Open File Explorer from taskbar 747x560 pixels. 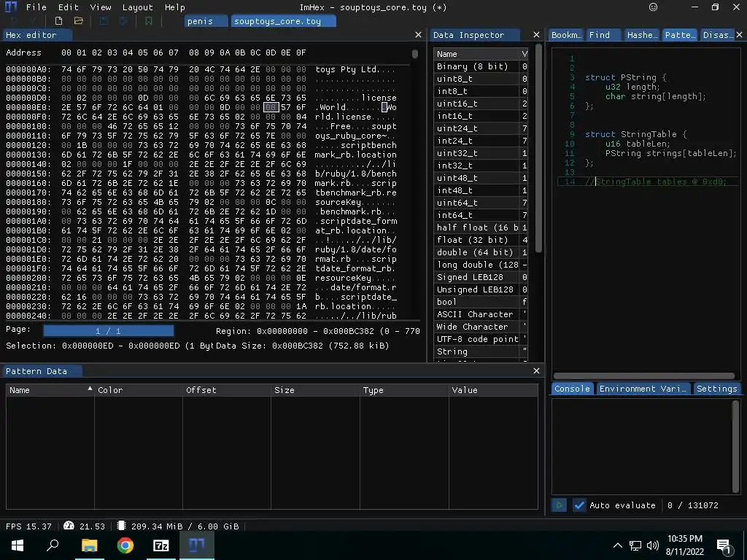click(89, 545)
